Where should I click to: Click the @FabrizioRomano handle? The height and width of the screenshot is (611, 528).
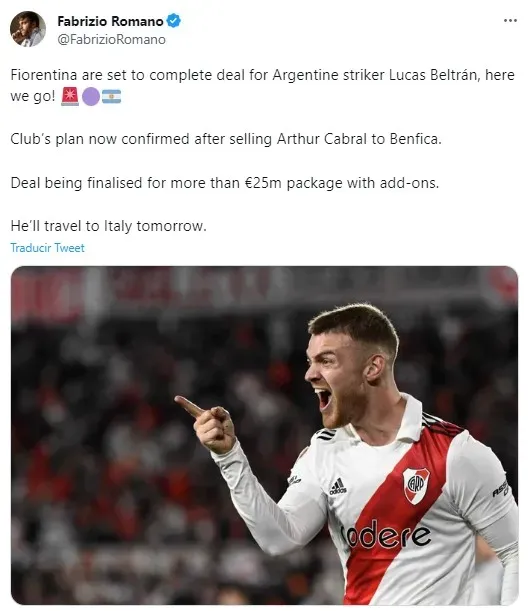click(111, 39)
